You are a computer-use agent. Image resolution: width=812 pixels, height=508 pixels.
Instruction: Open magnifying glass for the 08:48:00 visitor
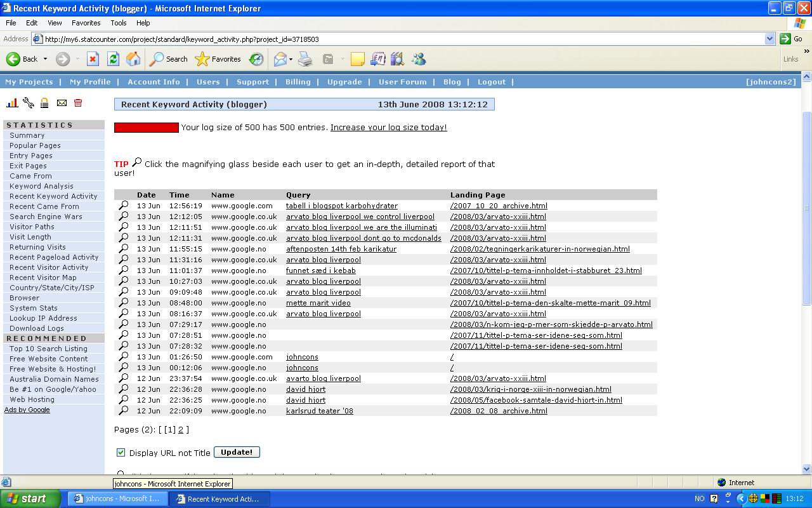(x=124, y=302)
